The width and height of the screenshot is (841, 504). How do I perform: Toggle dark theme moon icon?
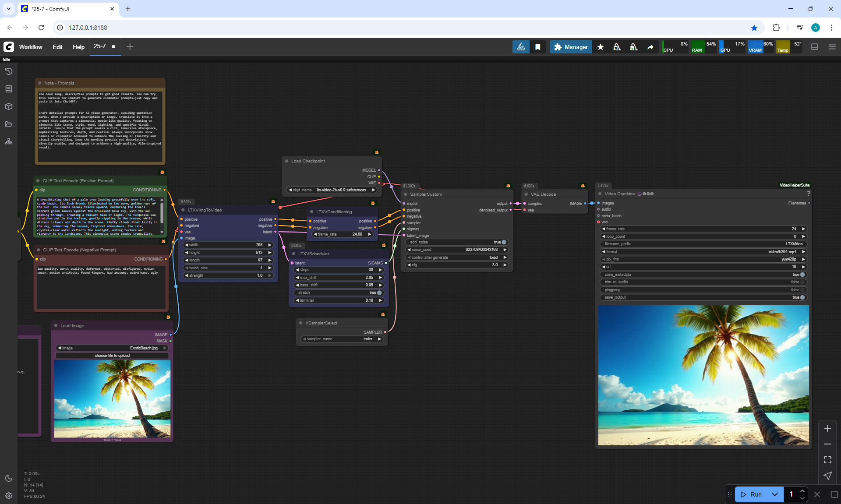[8, 478]
